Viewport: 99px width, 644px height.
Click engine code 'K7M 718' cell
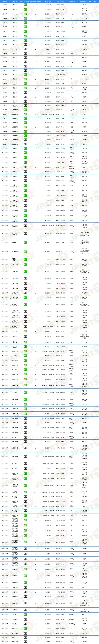[x=85, y=114]
